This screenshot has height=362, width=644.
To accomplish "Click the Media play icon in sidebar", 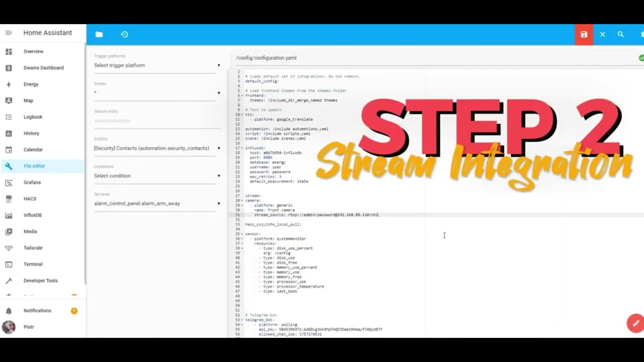I will 9,231.
